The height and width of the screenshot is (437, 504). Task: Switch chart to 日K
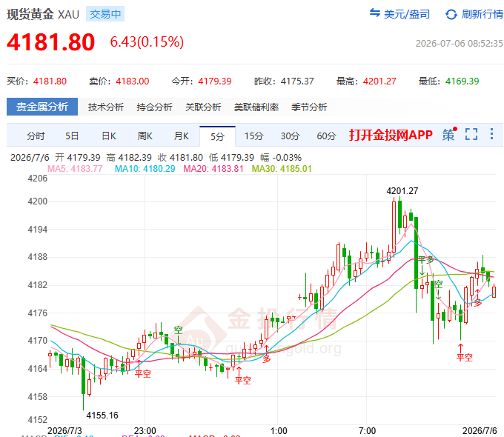(109, 136)
